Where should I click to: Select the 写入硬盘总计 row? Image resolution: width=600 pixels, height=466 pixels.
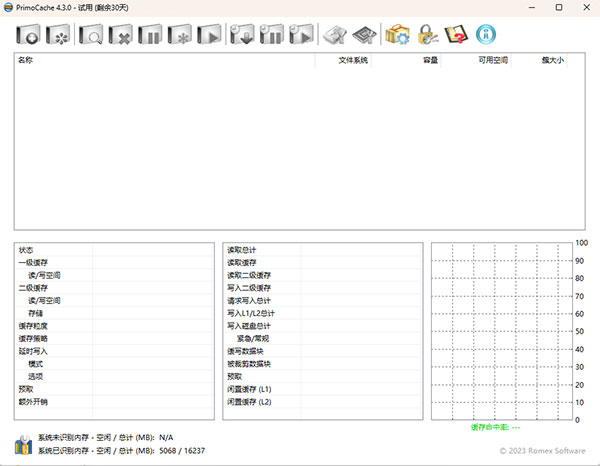[323, 326]
